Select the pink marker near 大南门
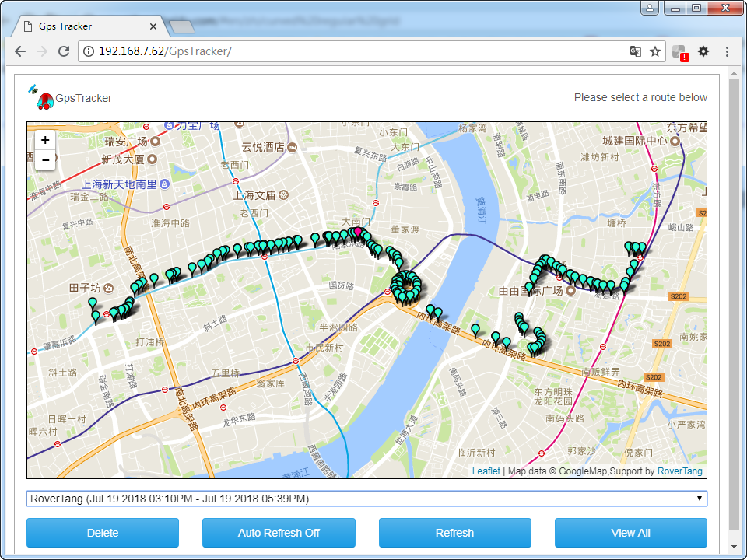 point(358,231)
